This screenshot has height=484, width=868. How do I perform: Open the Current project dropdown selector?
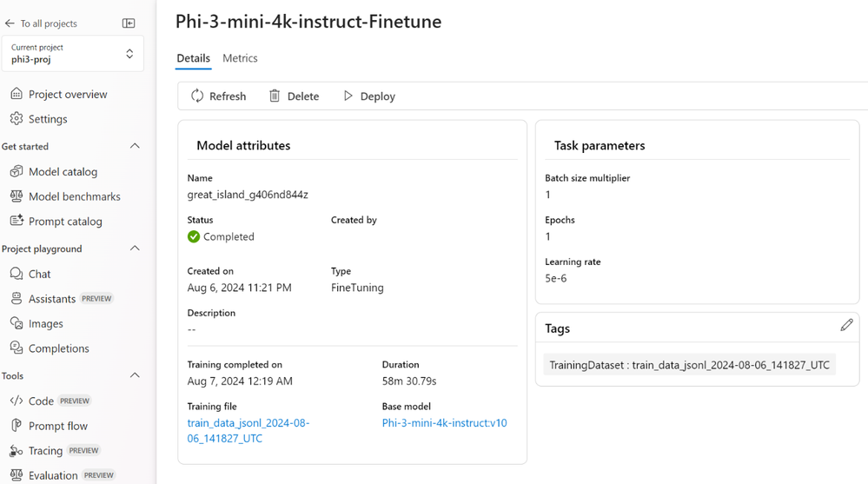[129, 54]
